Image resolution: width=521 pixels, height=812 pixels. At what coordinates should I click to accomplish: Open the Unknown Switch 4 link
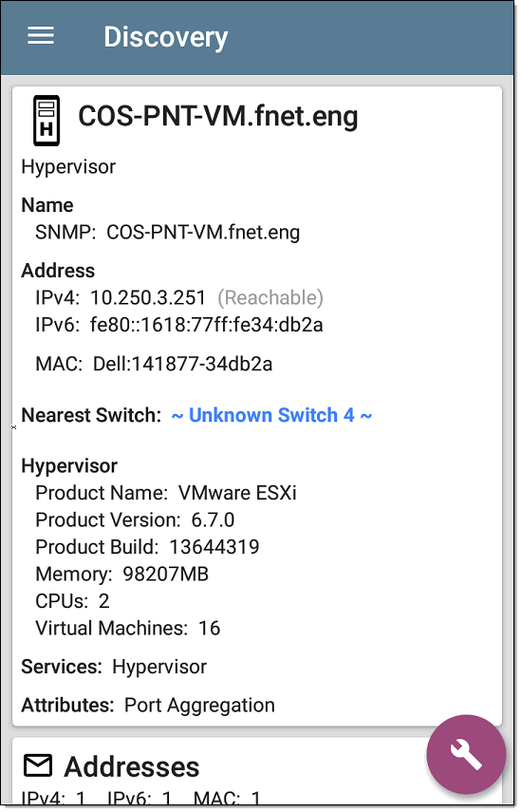click(x=271, y=415)
